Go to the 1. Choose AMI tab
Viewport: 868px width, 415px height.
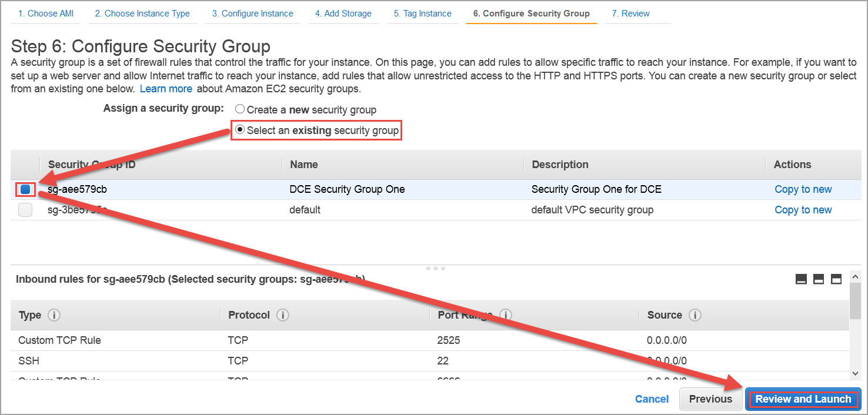46,14
